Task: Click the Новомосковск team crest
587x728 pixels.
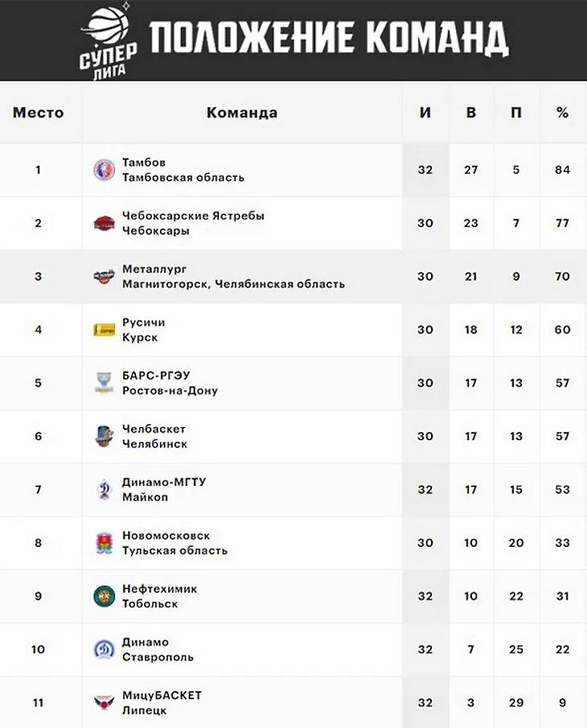Action: point(104,543)
